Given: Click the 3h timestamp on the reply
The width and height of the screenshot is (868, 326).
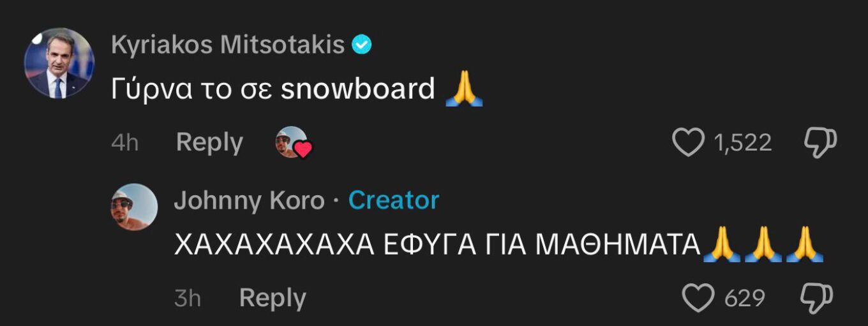Looking at the screenshot, I should click(188, 298).
